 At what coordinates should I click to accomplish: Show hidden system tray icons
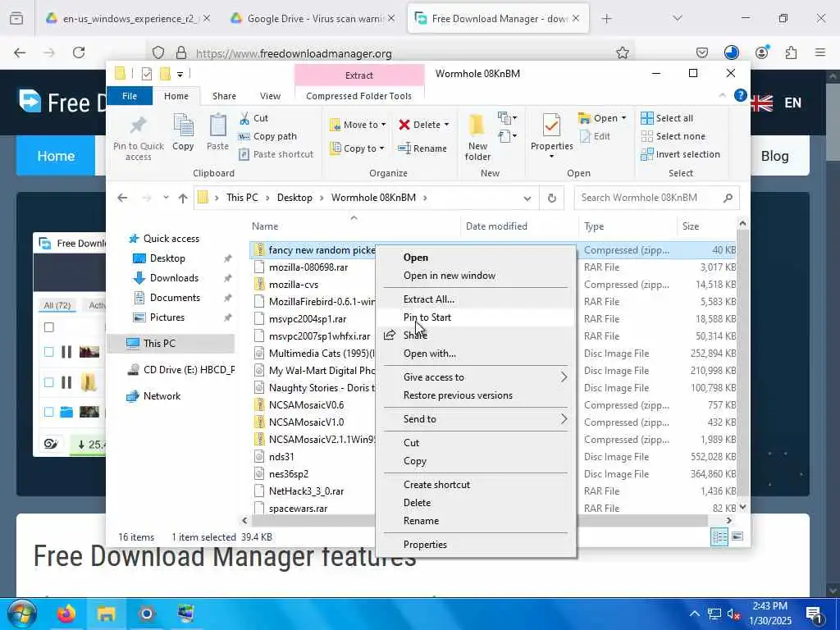pyautogui.click(x=694, y=614)
